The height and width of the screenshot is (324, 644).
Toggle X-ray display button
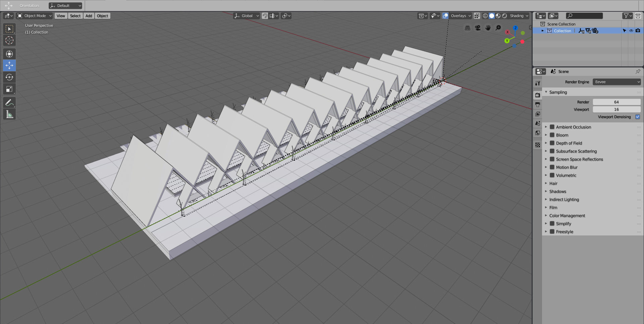[477, 16]
